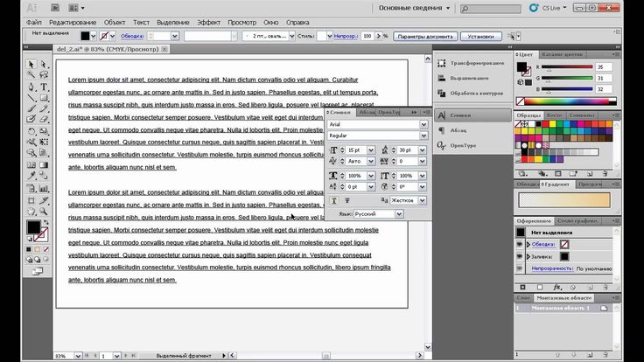The image size is (644, 362).
Task: Expand the Заливка row in Appearance panel
Action: (528, 256)
